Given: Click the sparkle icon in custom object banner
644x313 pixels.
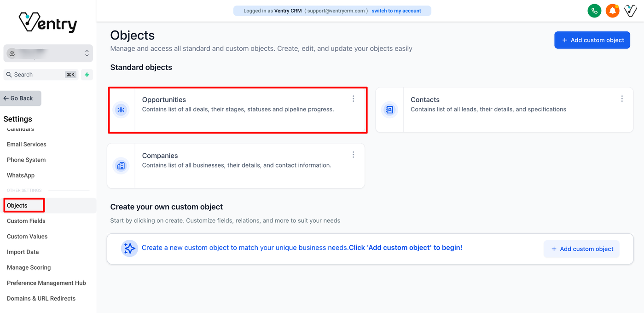Looking at the screenshot, I should click(129, 249).
